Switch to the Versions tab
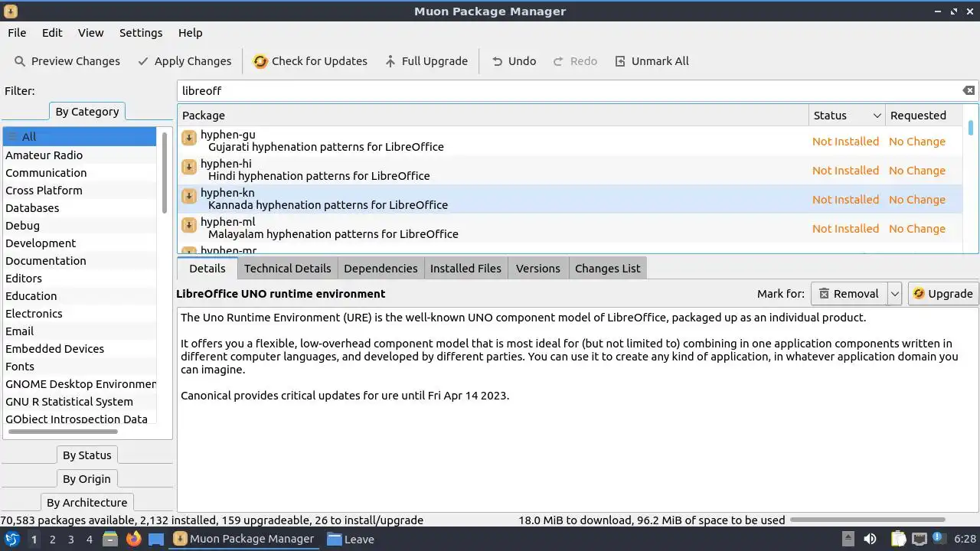980x551 pixels. pos(538,269)
